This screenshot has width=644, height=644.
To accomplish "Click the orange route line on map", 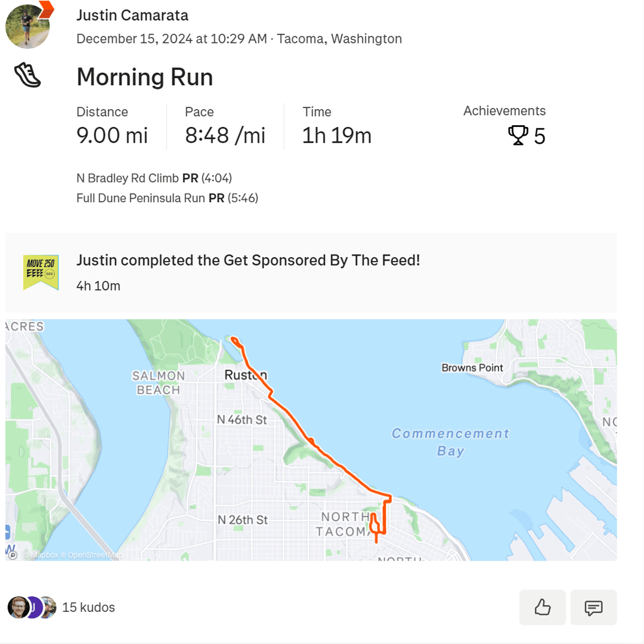I will (x=295, y=419).
